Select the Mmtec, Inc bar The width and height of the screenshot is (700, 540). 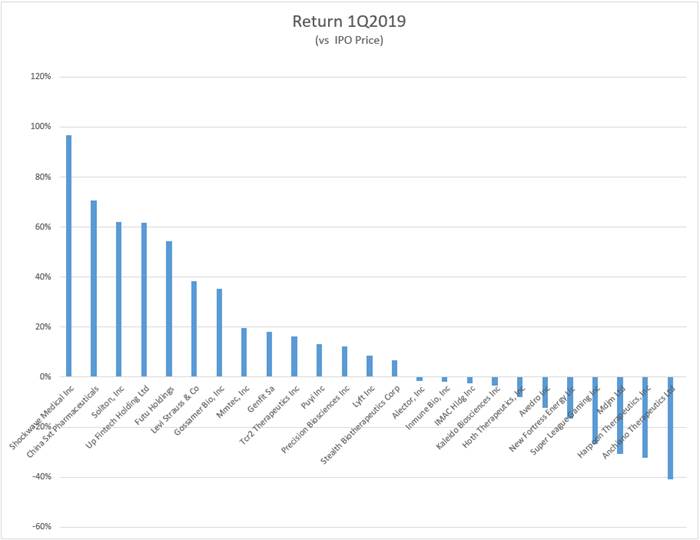tap(244, 352)
